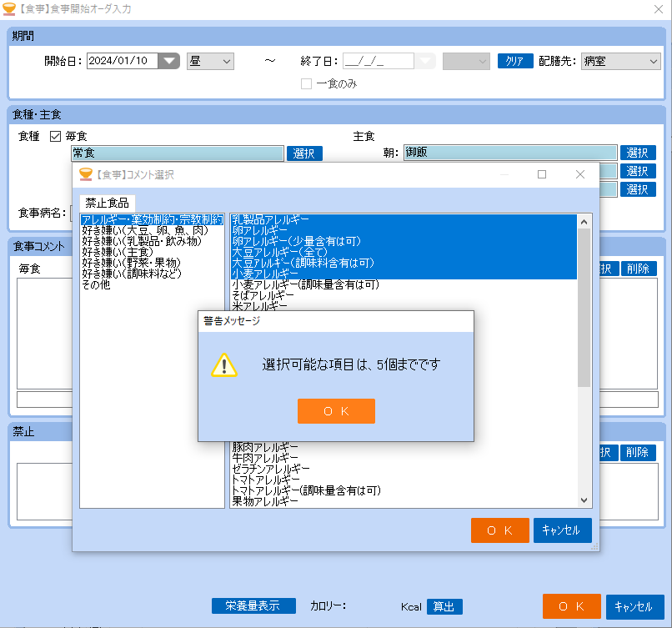672x628 pixels.
Task: Click キャンセル in the コメント選択 dialog
Action: click(562, 530)
